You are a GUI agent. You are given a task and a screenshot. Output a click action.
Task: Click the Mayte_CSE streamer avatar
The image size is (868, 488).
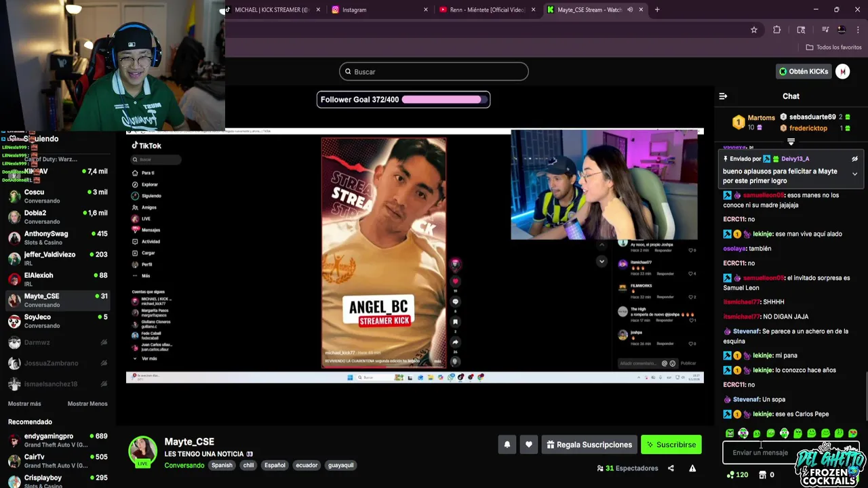point(143,451)
